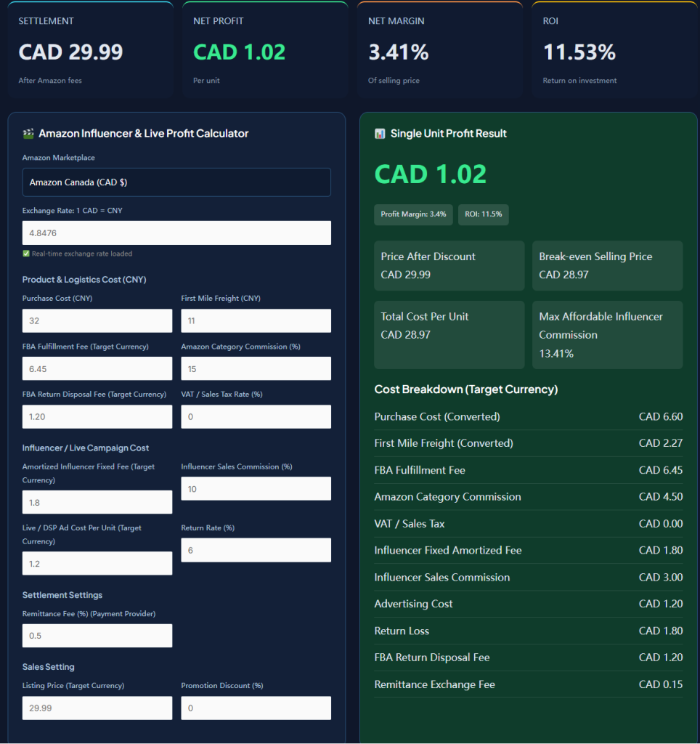Click the FBA Return Disposal Fee field
The width and height of the screenshot is (700, 744).
(97, 416)
